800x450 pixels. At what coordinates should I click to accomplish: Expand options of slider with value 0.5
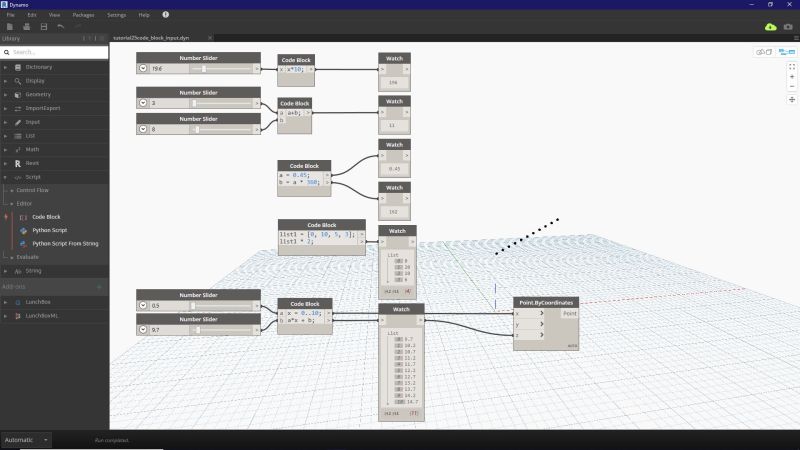(x=143, y=306)
